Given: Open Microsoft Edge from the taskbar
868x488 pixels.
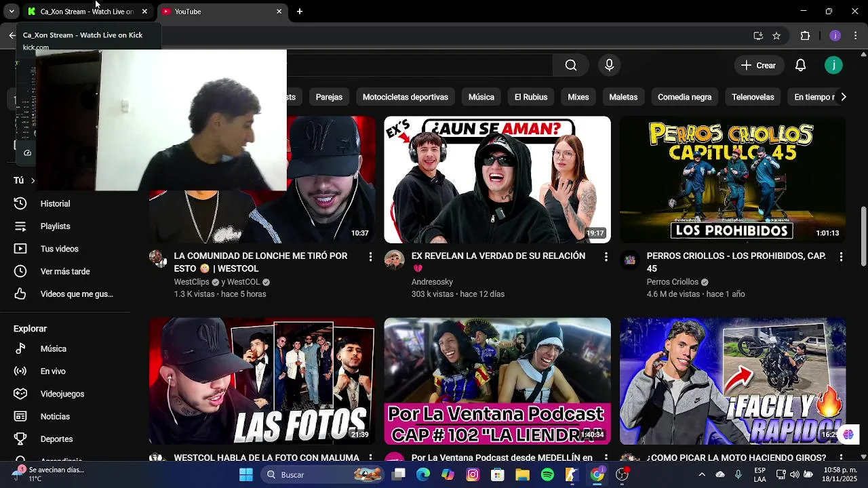Looking at the screenshot, I should click(x=423, y=474).
